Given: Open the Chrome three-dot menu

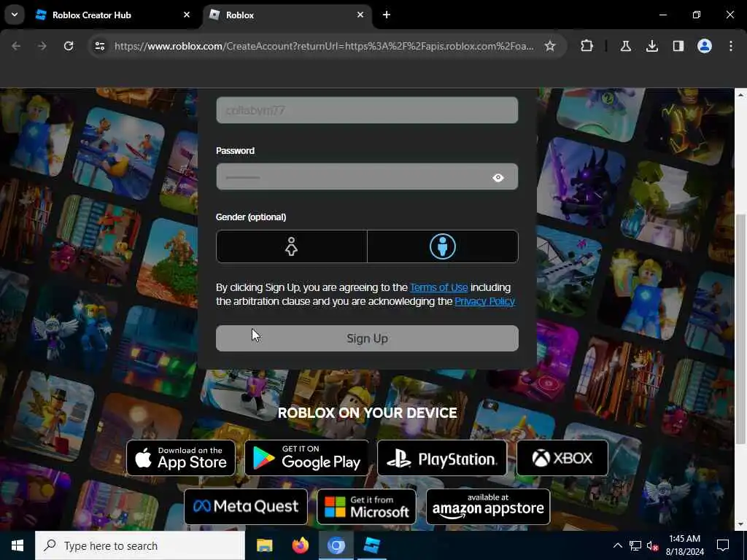Looking at the screenshot, I should 731,46.
